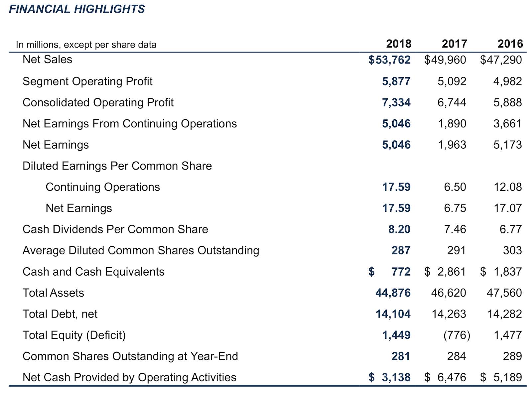This screenshot has height=393, width=532.
Task: Select Consolidated Operating Profit value 7,334
Action: [396, 102]
